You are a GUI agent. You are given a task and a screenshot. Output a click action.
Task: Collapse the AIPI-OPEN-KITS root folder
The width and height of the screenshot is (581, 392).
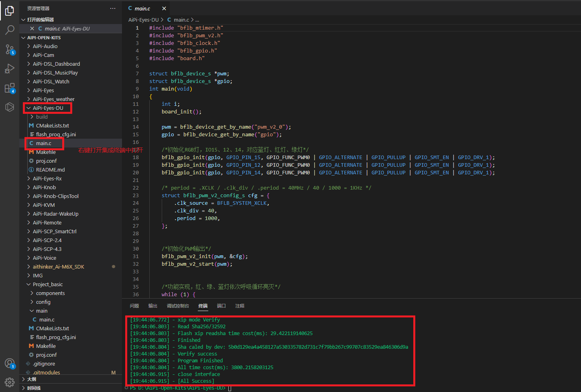pos(71,38)
